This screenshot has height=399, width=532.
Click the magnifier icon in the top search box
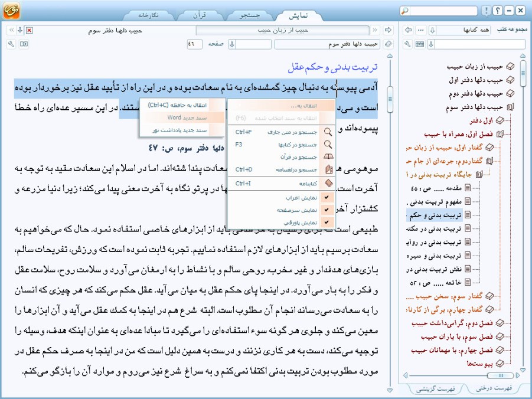pyautogui.click(x=404, y=11)
